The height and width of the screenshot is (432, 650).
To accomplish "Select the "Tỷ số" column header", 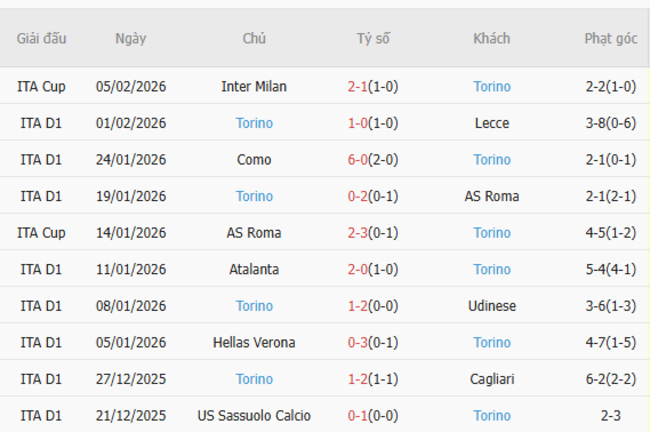I will (373, 39).
